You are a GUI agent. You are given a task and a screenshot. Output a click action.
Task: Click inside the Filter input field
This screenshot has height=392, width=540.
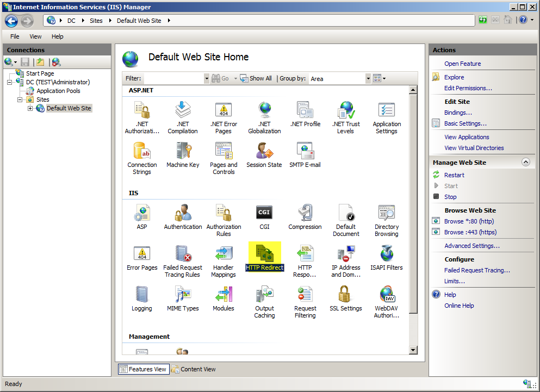point(174,78)
